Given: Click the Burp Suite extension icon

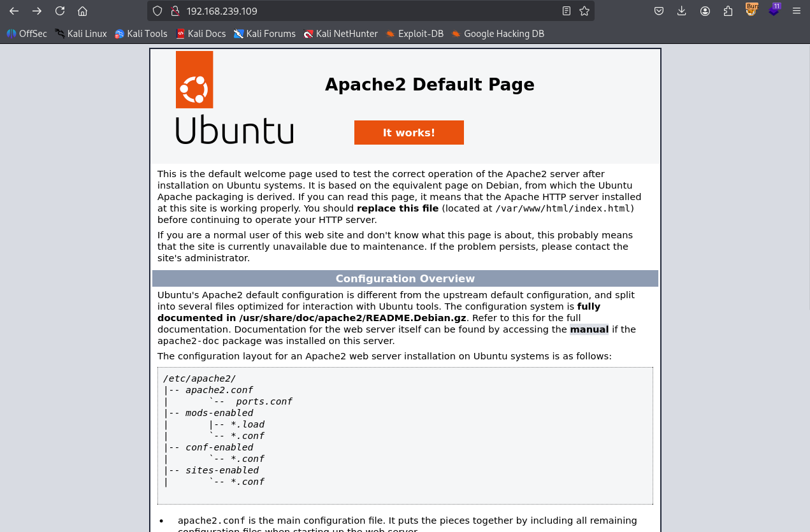Looking at the screenshot, I should pos(751,10).
